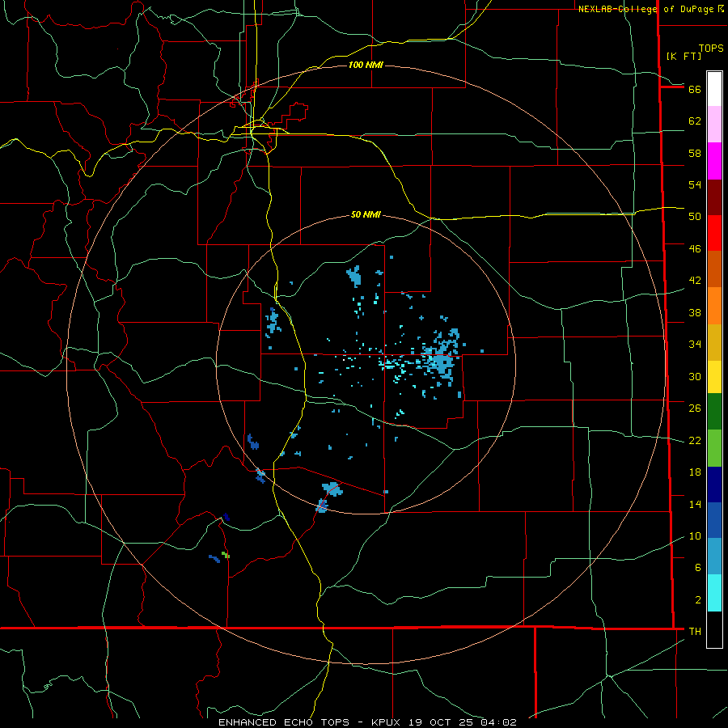The height and width of the screenshot is (728, 728).
Task: Click the navy blue legend swatch
Action: (714, 485)
